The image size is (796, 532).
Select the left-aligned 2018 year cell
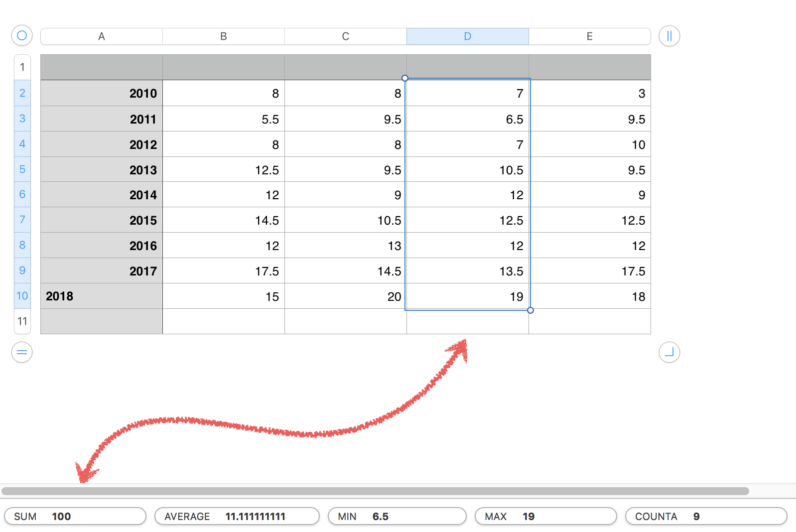[x=102, y=296]
